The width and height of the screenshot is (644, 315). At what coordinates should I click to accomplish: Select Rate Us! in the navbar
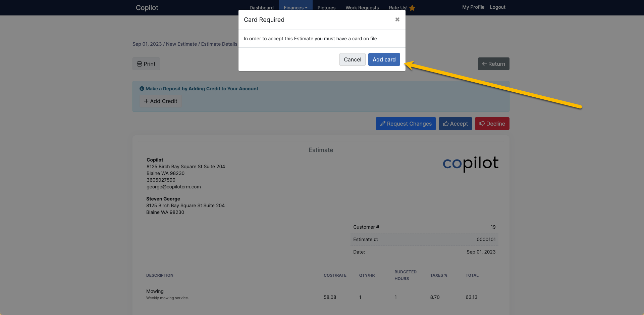click(398, 8)
